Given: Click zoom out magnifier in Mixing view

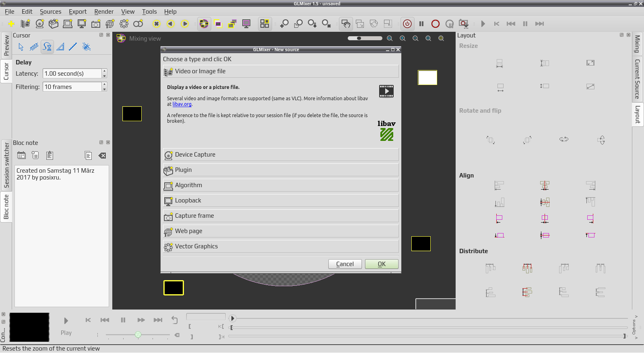Looking at the screenshot, I should coord(415,39).
